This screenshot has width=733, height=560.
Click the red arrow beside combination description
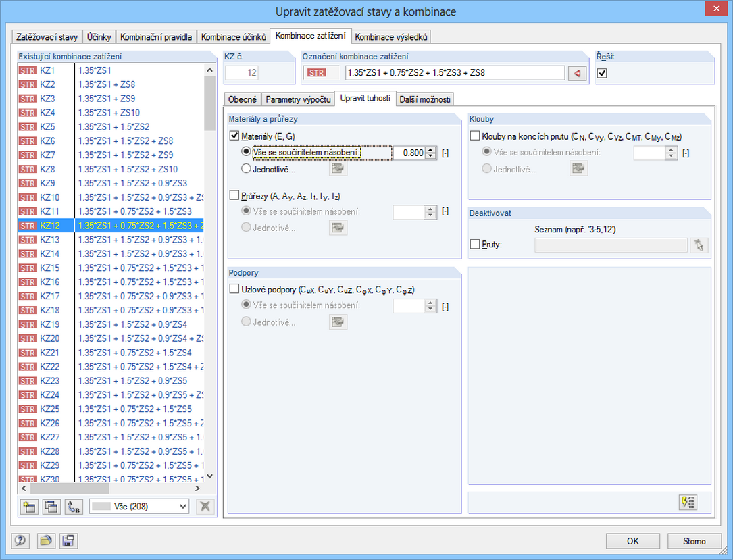577,73
